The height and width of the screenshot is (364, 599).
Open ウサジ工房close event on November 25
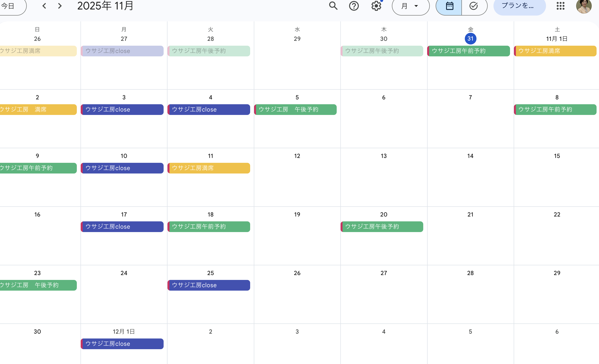(209, 285)
